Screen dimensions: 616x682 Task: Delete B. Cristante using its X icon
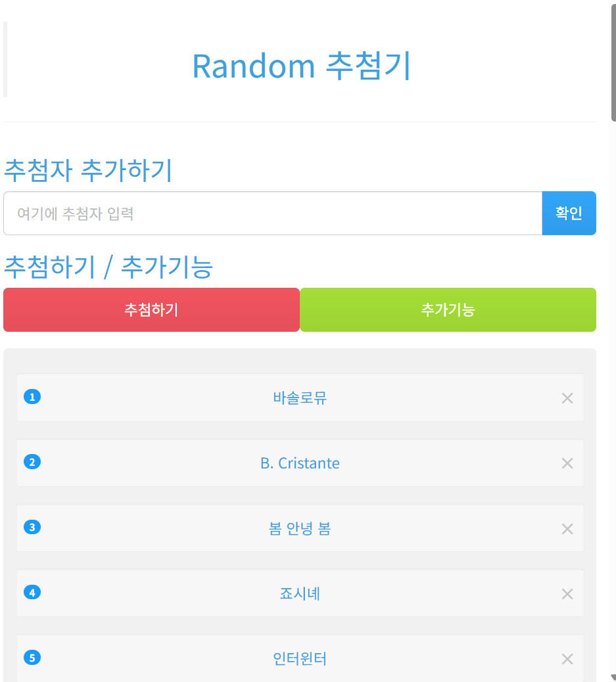pos(567,463)
